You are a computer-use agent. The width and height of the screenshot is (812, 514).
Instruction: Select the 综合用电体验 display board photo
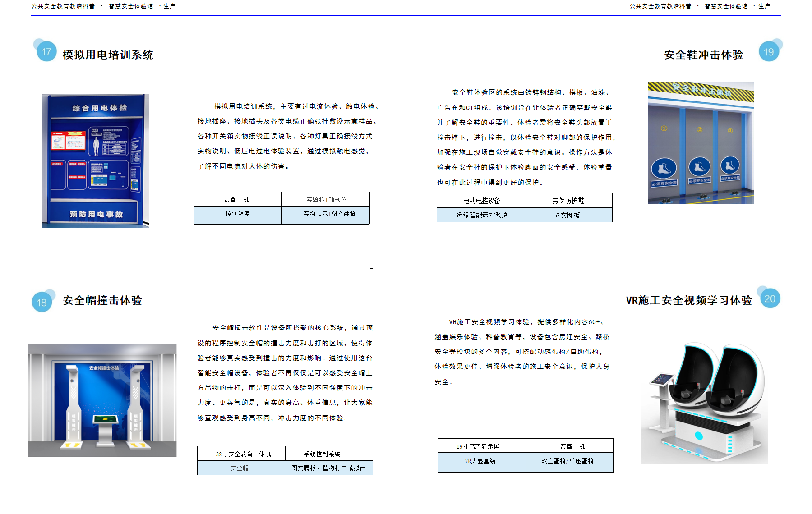pyautogui.click(x=96, y=161)
